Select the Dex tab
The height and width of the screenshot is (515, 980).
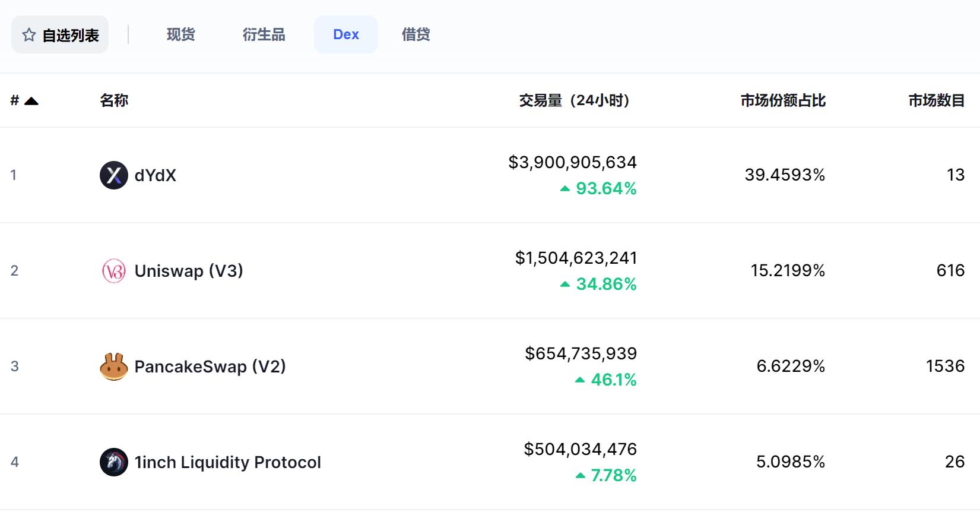[x=345, y=34]
